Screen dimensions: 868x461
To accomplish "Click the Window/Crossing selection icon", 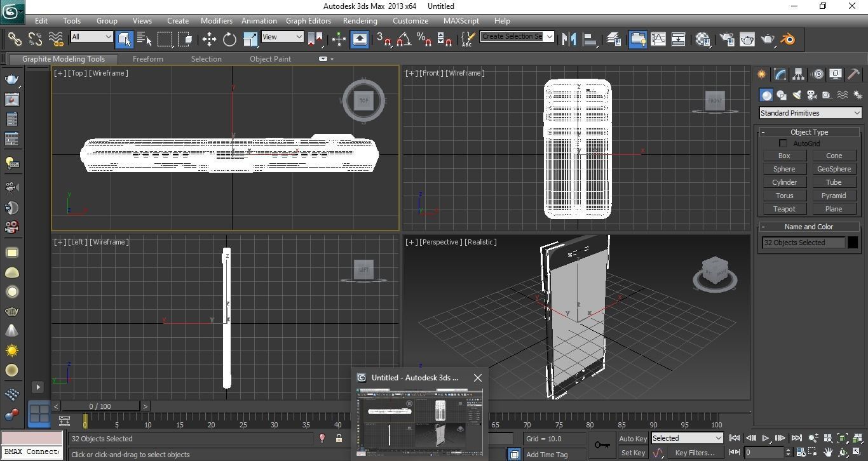I will tap(185, 39).
